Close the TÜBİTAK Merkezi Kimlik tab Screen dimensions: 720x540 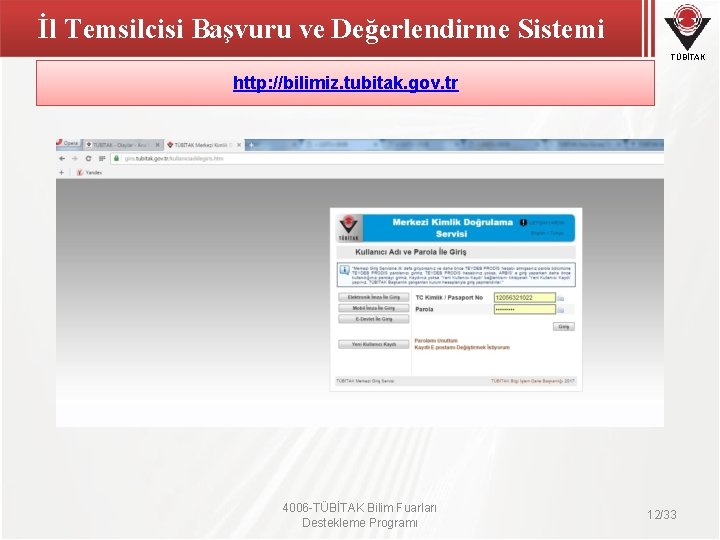239,145
